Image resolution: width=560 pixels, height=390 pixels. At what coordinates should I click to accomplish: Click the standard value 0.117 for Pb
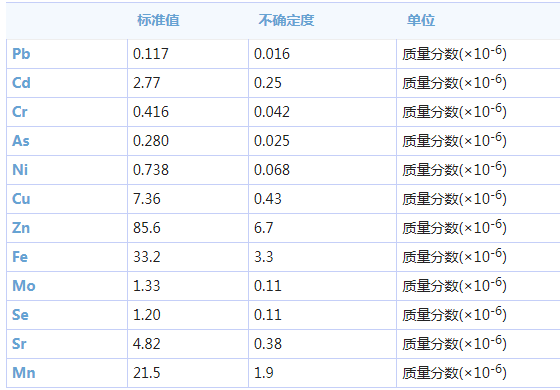click(150, 54)
